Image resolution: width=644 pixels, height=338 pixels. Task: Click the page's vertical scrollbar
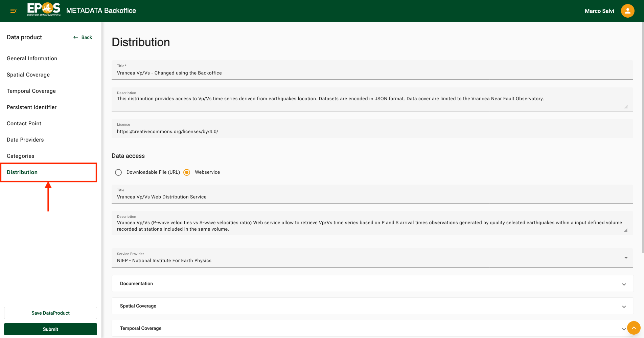pyautogui.click(x=643, y=135)
